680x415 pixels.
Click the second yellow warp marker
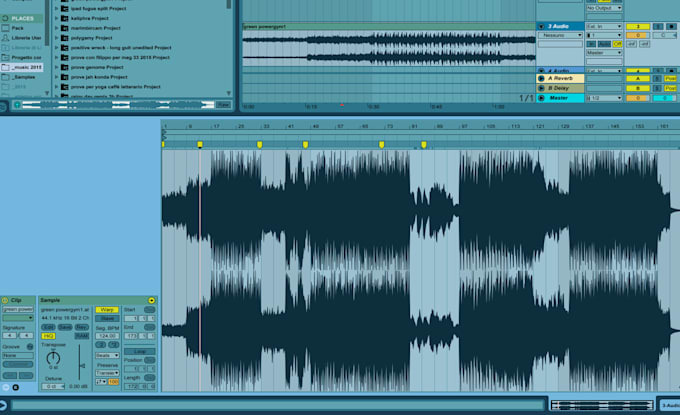point(200,144)
